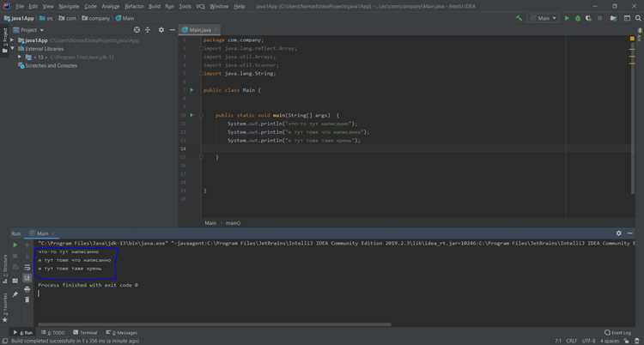Click the collapse all icon in Project panel

(148, 30)
